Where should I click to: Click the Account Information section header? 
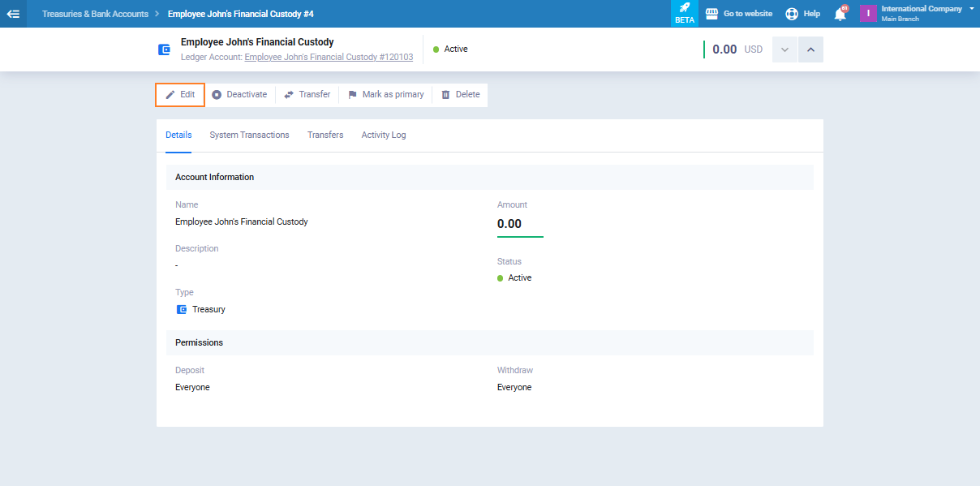(x=490, y=177)
